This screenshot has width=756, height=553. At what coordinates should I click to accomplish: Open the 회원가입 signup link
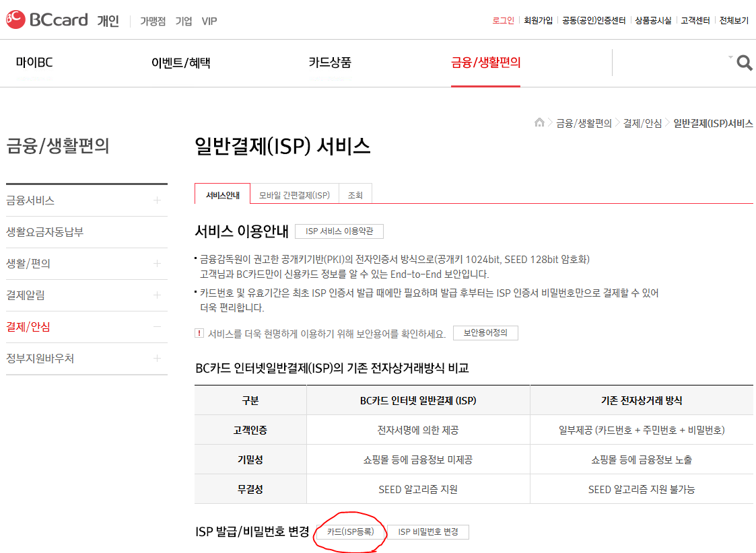pyautogui.click(x=539, y=20)
